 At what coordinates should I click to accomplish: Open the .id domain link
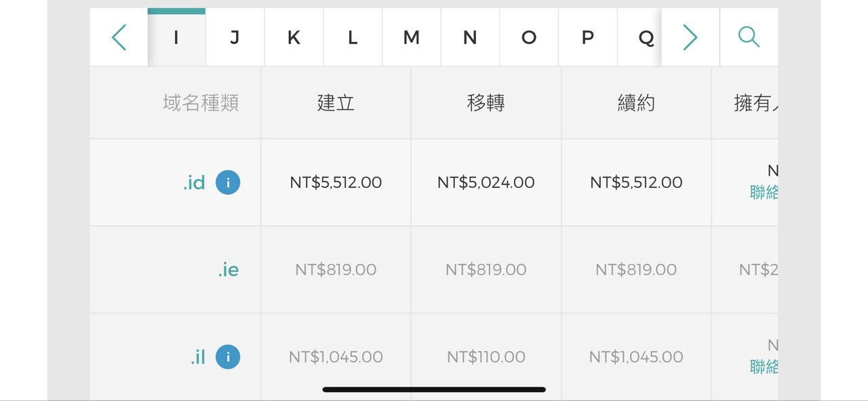point(194,183)
